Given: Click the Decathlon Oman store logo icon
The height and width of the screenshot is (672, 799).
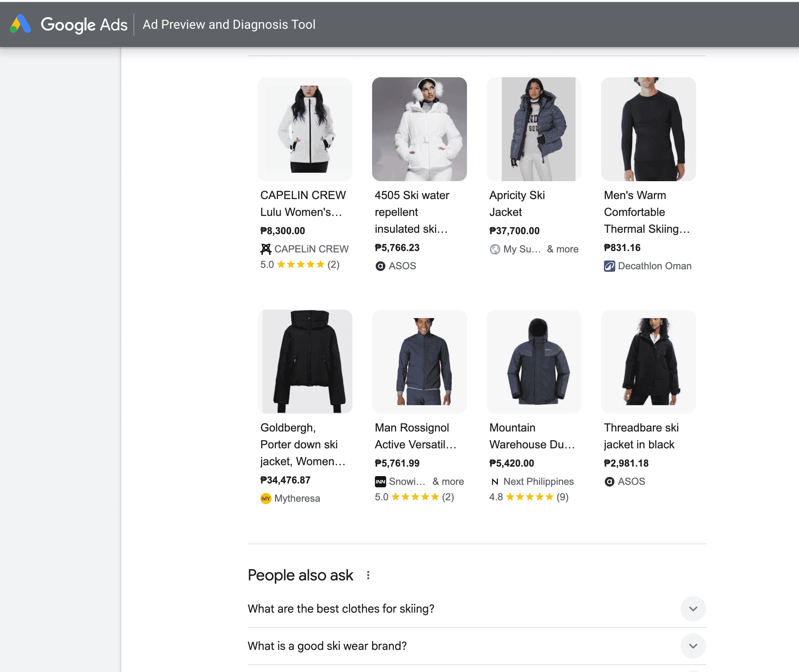Looking at the screenshot, I should pos(609,266).
